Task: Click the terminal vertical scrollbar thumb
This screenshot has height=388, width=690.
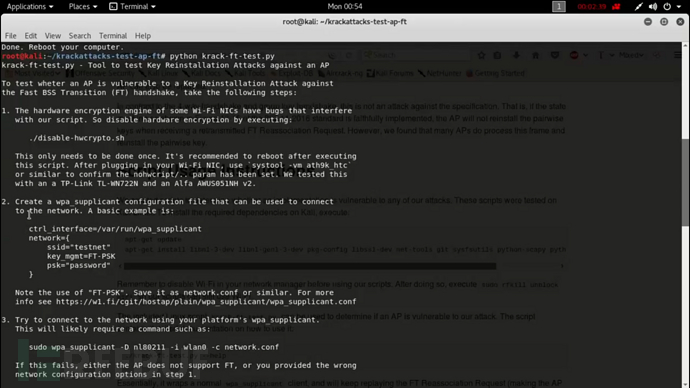Action: coord(686,183)
